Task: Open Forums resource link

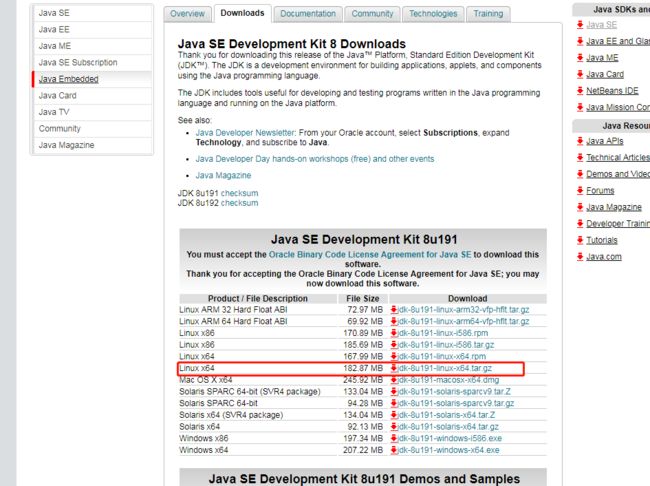Action: pyautogui.click(x=600, y=191)
